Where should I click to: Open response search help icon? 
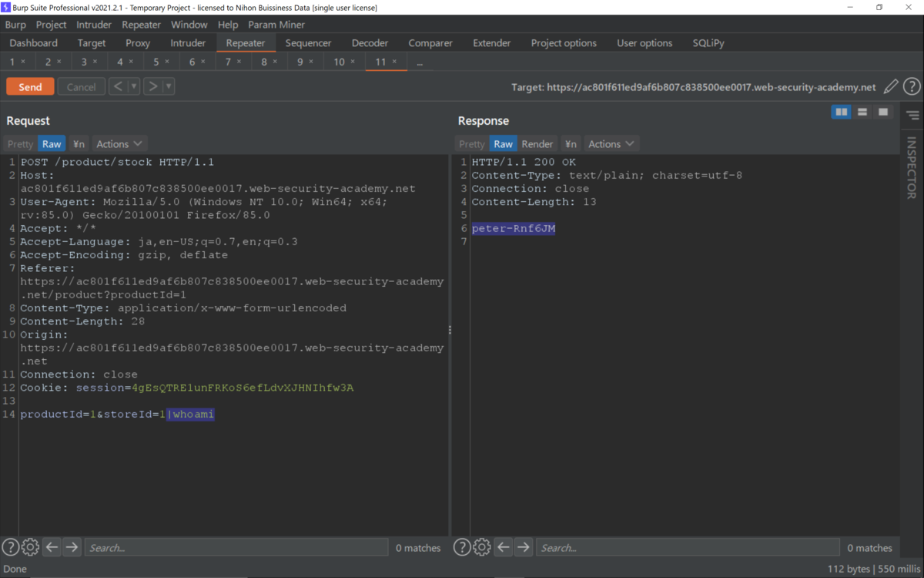pyautogui.click(x=462, y=547)
